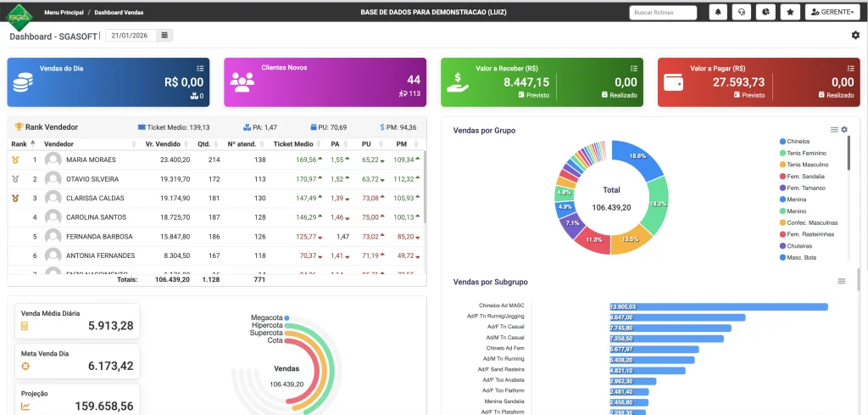Image resolution: width=868 pixels, height=415 pixels.
Task: Click gear icon in Vendas por Grupo
Action: pyautogui.click(x=844, y=130)
